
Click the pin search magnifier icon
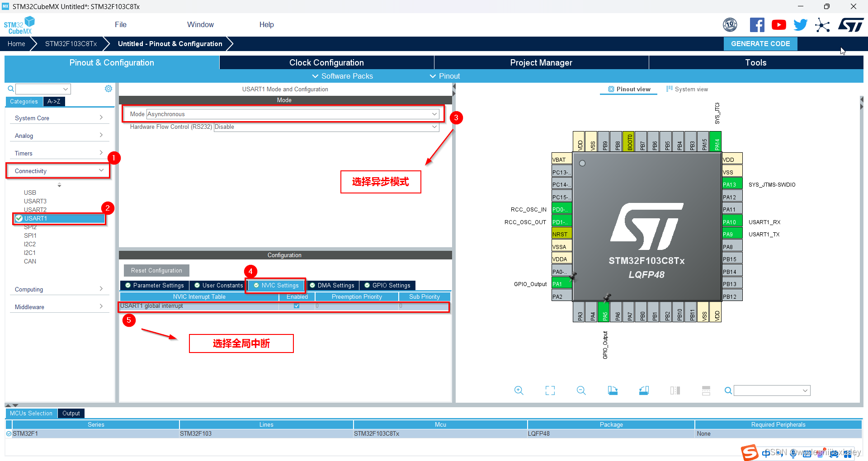pos(728,390)
